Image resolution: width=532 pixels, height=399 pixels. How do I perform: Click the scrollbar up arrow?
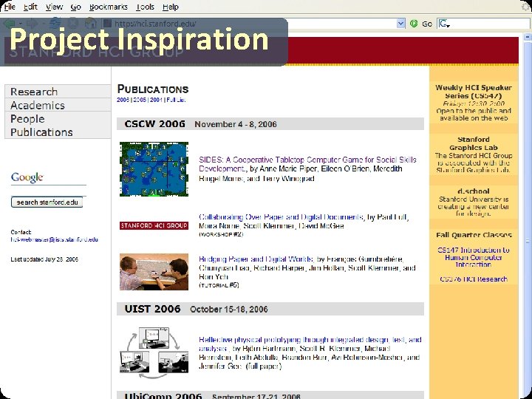point(528,35)
